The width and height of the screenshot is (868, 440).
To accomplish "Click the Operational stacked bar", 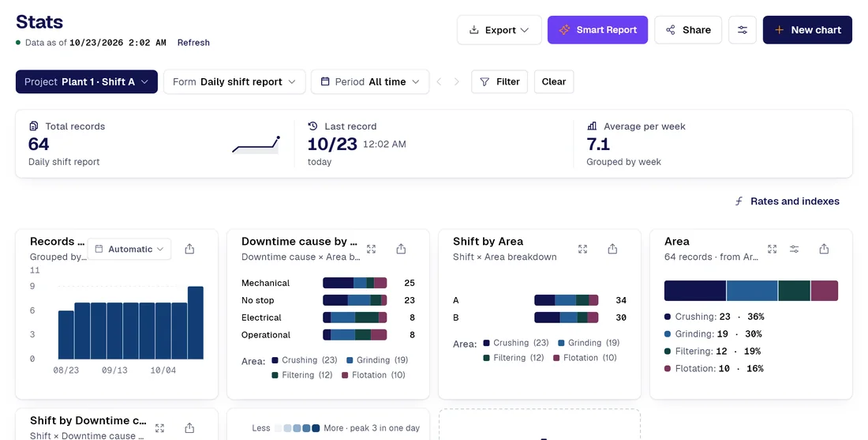I will point(355,335).
